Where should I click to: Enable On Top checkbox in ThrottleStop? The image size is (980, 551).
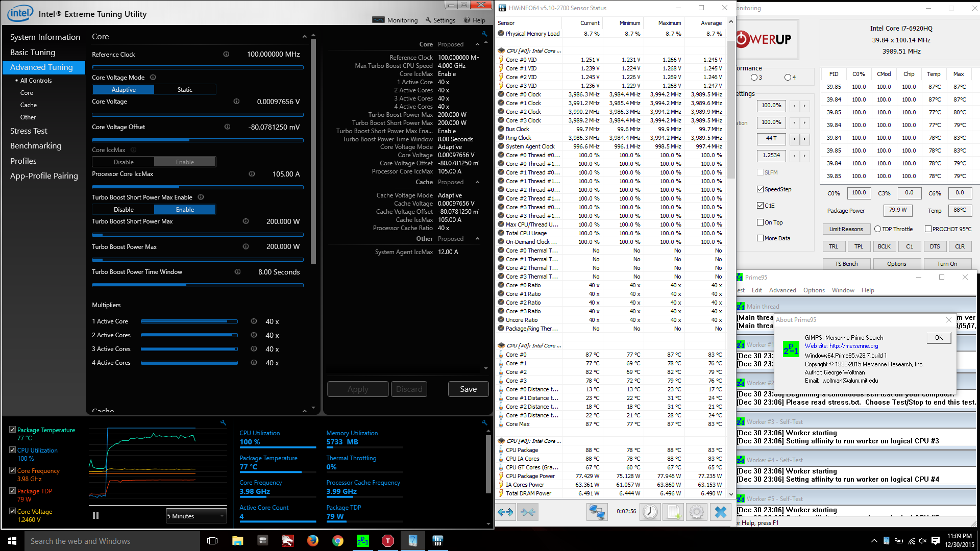pyautogui.click(x=760, y=222)
